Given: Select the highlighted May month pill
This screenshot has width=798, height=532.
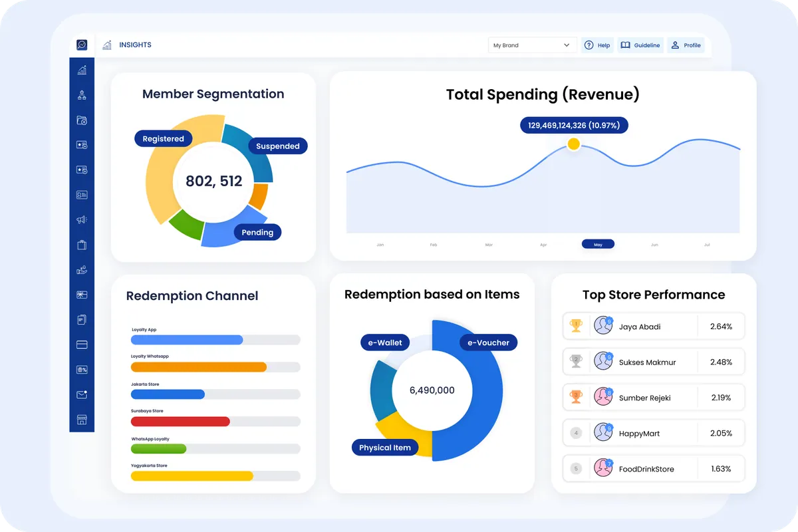Looking at the screenshot, I should (x=598, y=245).
